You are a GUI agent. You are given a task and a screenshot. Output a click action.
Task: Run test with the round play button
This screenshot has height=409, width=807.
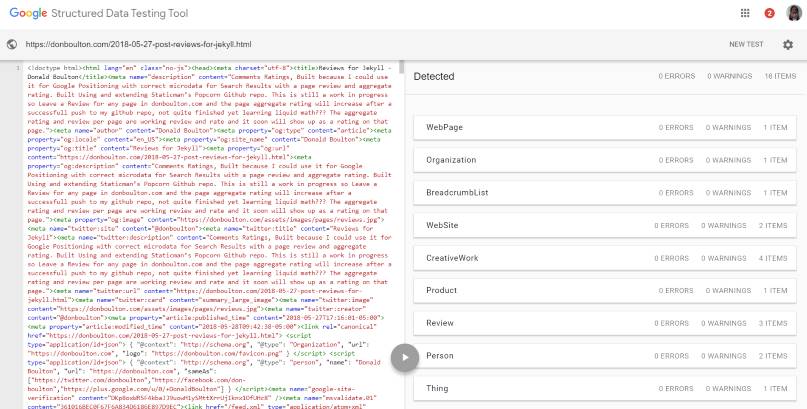point(405,357)
